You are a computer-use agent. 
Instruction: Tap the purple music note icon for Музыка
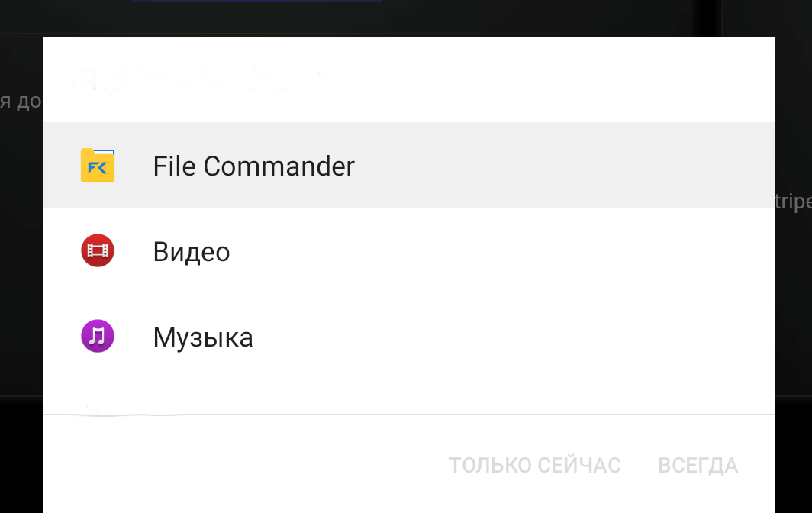pyautogui.click(x=97, y=336)
